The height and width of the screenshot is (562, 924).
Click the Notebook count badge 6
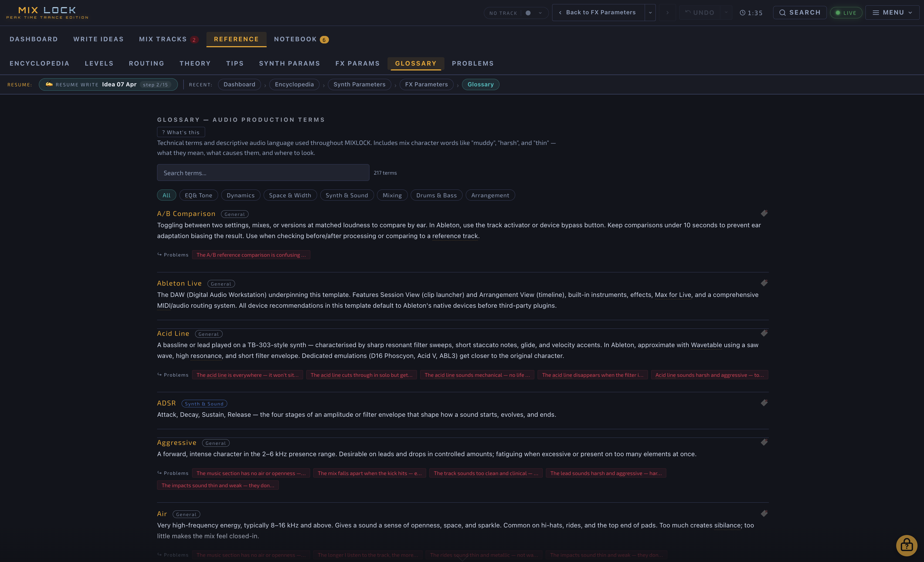[x=324, y=39]
